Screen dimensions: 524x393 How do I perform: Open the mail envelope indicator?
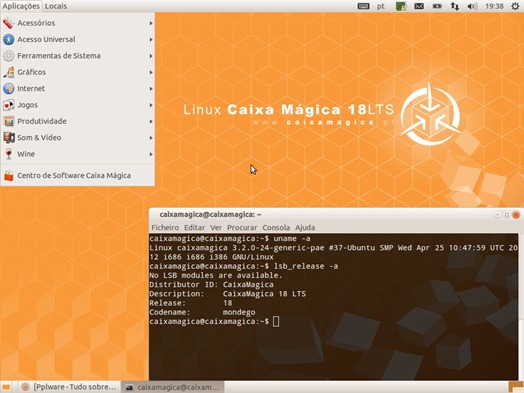click(x=419, y=6)
